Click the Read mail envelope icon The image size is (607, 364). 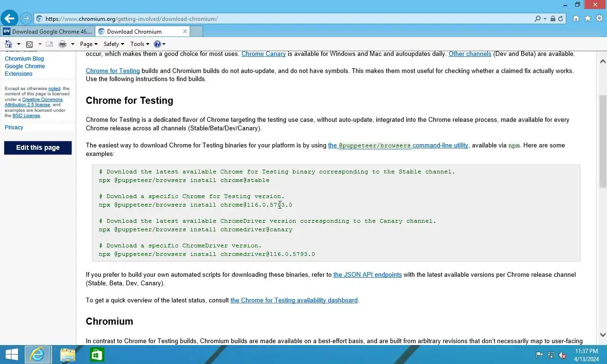pos(49,44)
